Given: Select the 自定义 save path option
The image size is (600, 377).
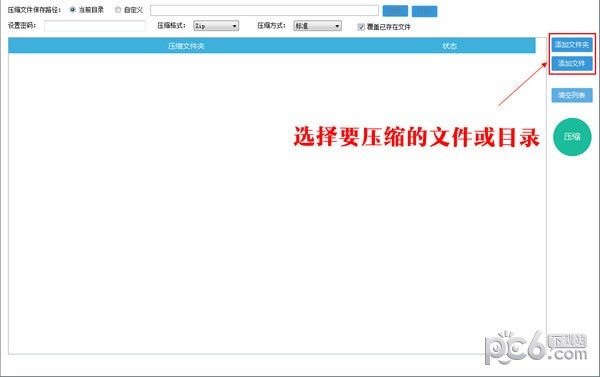Looking at the screenshot, I should [x=118, y=10].
